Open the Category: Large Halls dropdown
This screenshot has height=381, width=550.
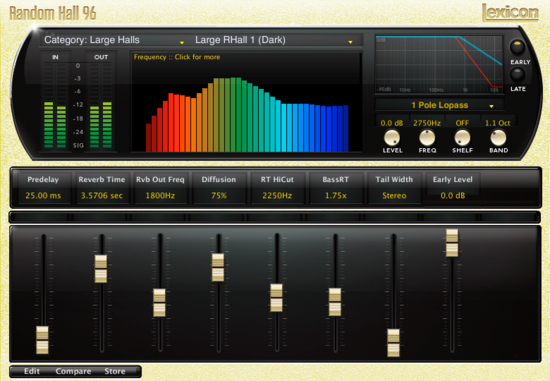114,40
